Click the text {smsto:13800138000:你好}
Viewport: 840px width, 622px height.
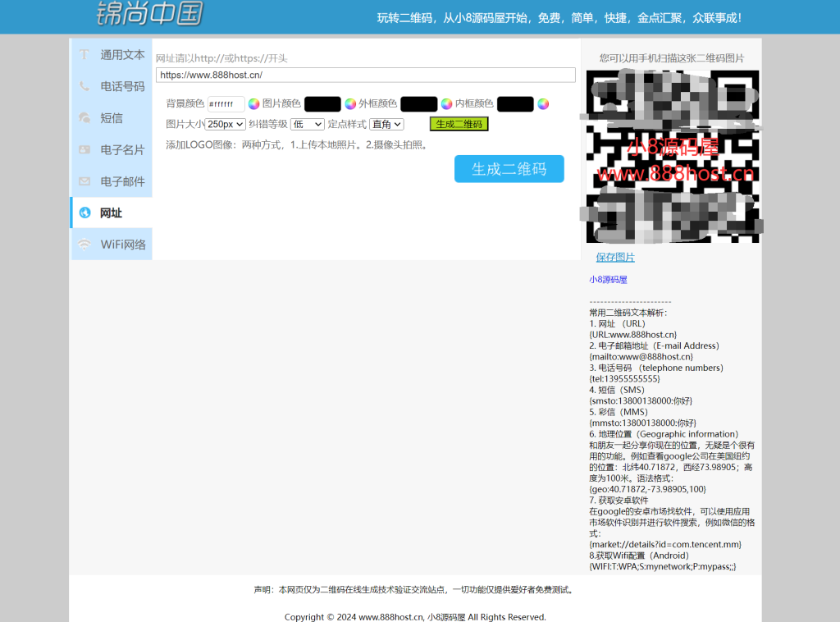point(641,400)
